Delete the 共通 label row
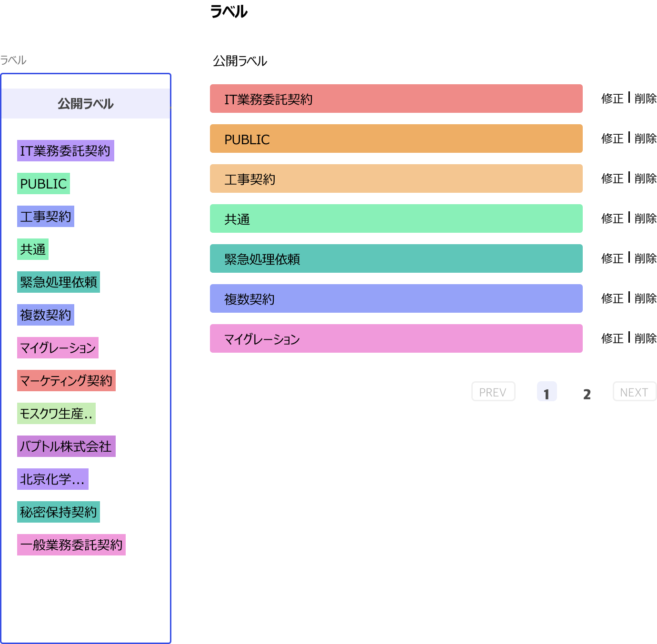657x644 pixels. [645, 218]
